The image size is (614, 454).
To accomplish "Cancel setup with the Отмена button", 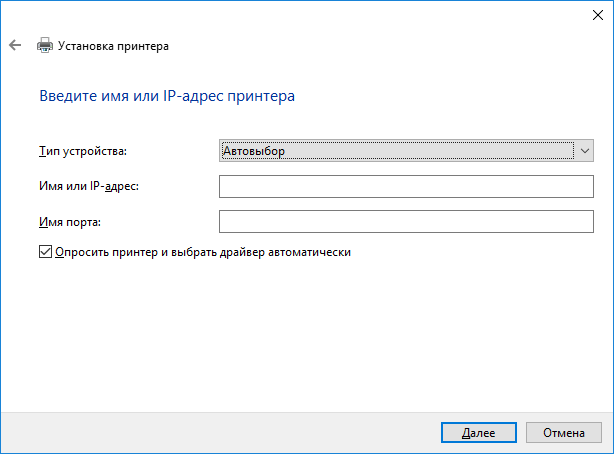I will (563, 433).
